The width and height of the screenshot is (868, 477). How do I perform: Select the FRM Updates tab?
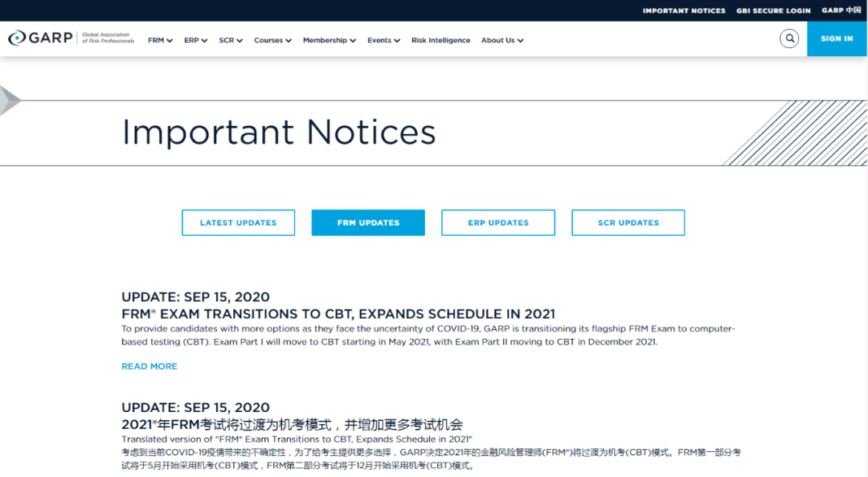[368, 222]
